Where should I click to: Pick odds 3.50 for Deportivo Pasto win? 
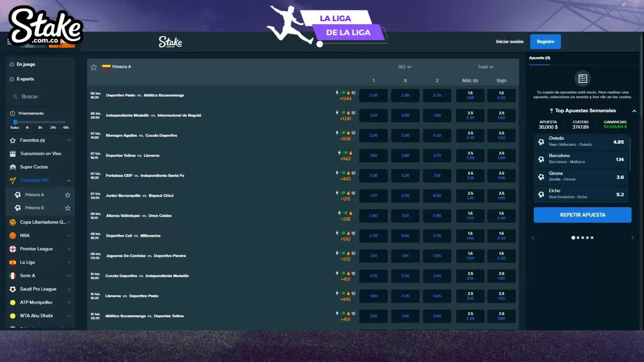click(x=373, y=95)
